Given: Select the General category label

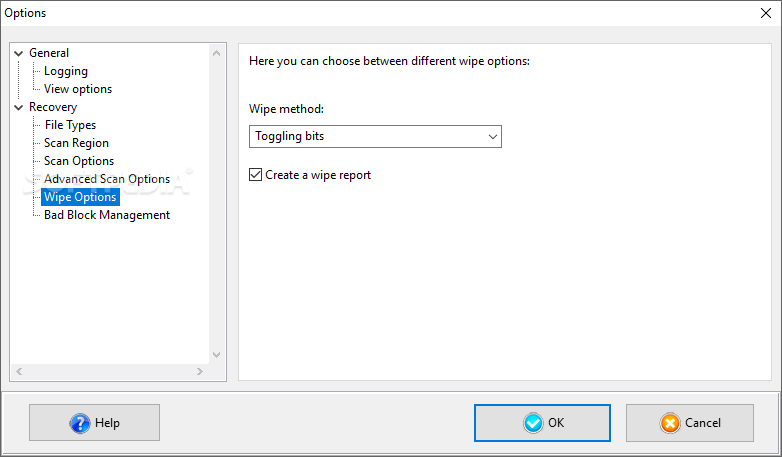Looking at the screenshot, I should pos(49,53).
